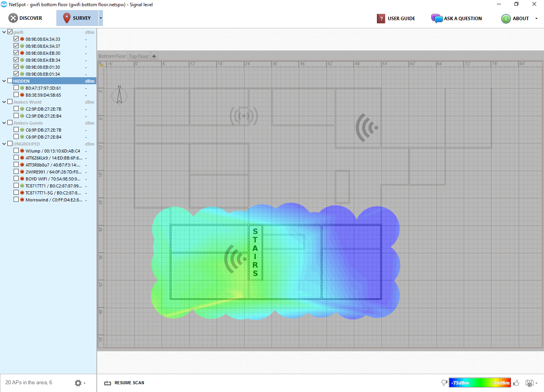Collapse the Jimbo's World group
Image resolution: width=544 pixels, height=392 pixels.
(4, 102)
